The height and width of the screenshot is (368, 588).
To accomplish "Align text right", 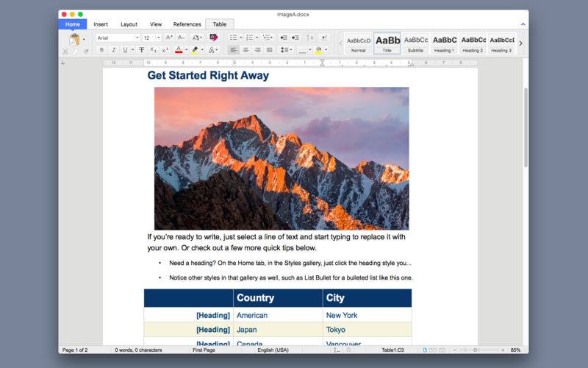I will point(258,50).
